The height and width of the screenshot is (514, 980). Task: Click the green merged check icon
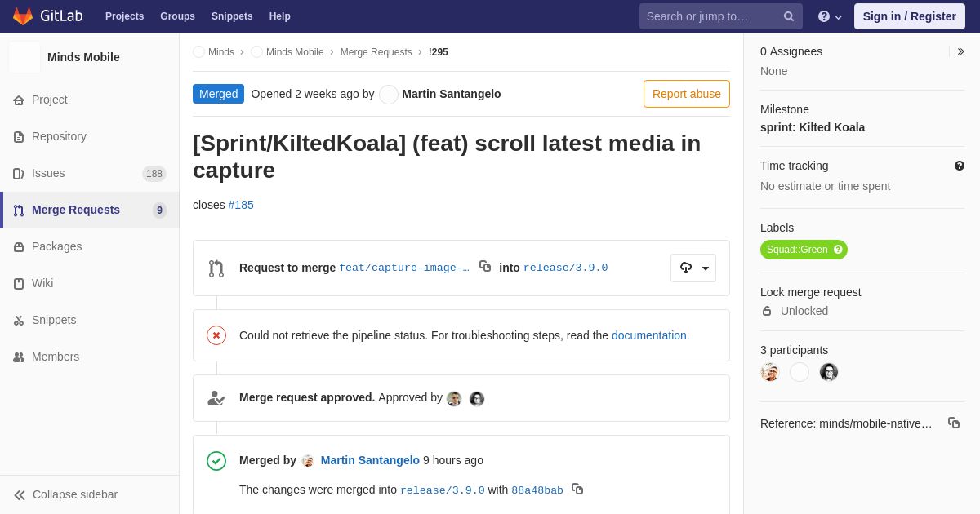pos(216,461)
